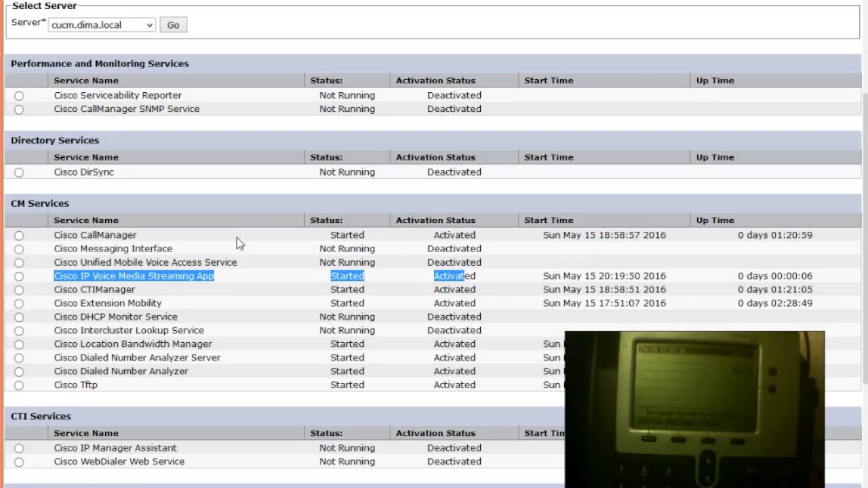Viewport: 868px width, 488px height.
Task: Click the Cisco Dialed Number Analyzer Server name
Action: click(138, 357)
